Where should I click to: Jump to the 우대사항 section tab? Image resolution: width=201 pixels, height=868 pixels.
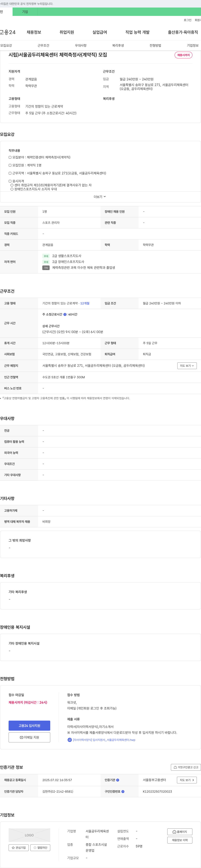click(81, 45)
